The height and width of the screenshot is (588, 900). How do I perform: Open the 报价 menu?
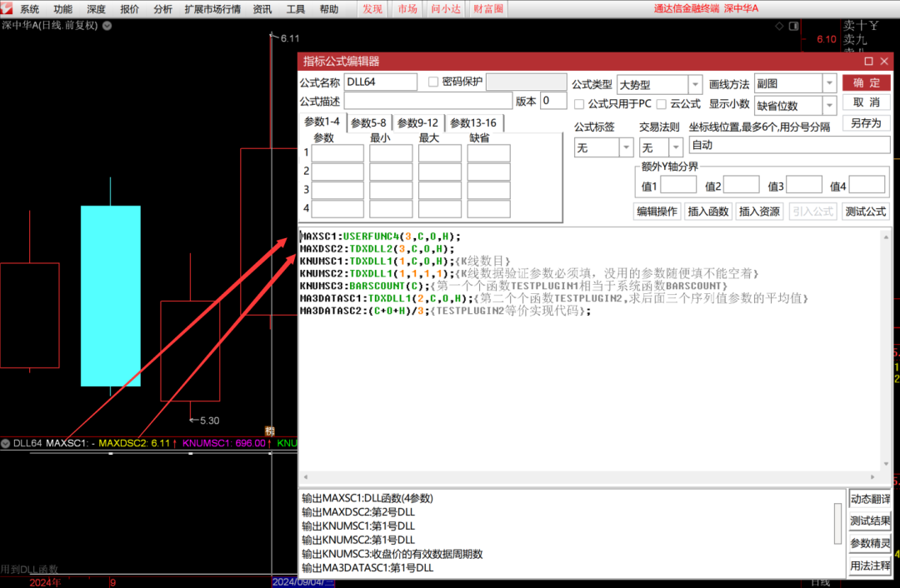coord(129,8)
